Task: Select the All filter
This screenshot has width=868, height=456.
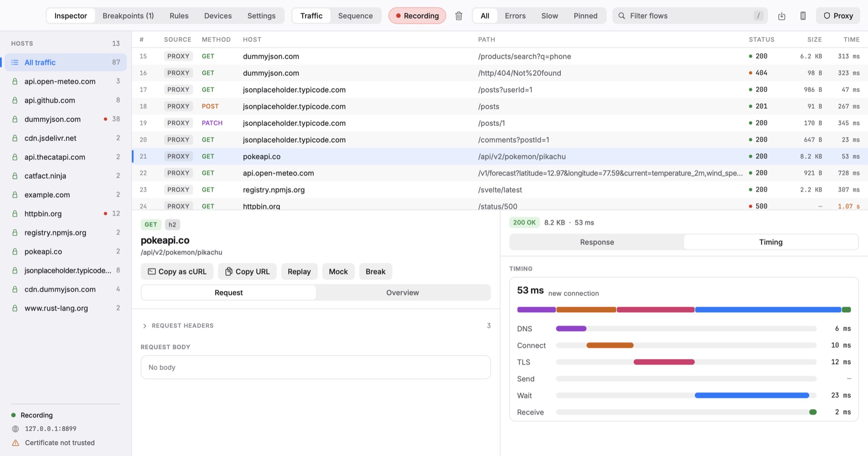Action: tap(485, 16)
